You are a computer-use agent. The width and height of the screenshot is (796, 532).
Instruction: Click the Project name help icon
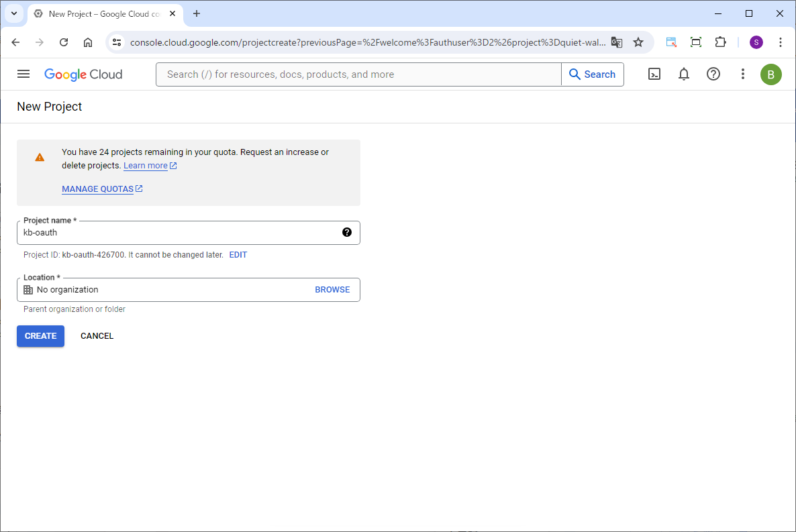click(x=347, y=233)
